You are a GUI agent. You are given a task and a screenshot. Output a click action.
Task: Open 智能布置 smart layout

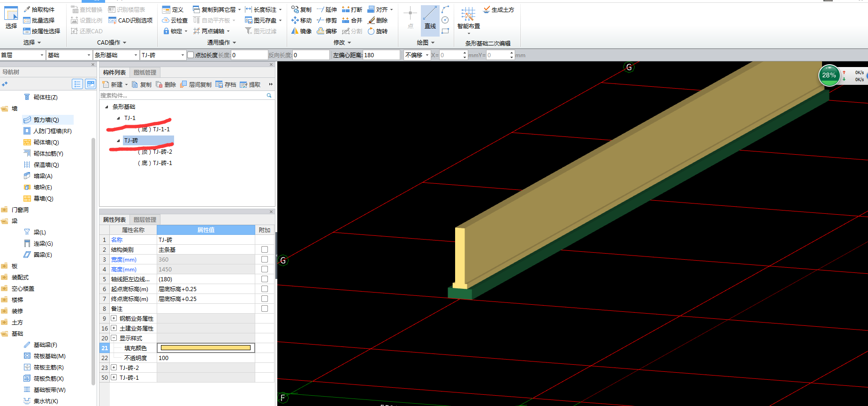coord(468,20)
